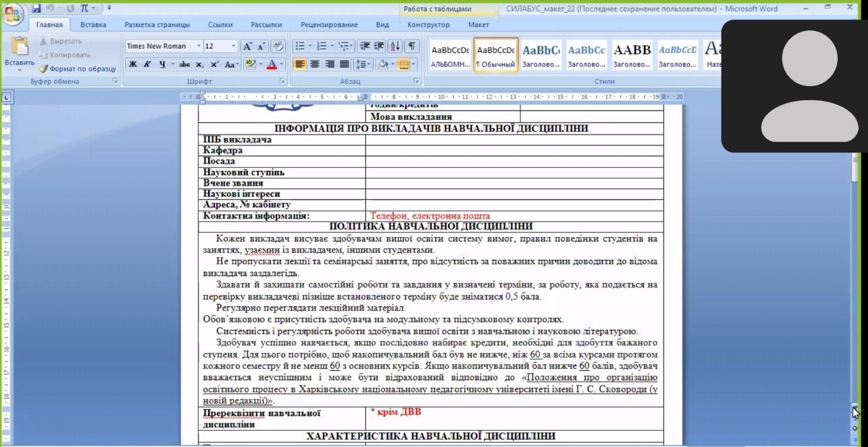
Task: Apply table borders with the borders icon
Action: [403, 65]
